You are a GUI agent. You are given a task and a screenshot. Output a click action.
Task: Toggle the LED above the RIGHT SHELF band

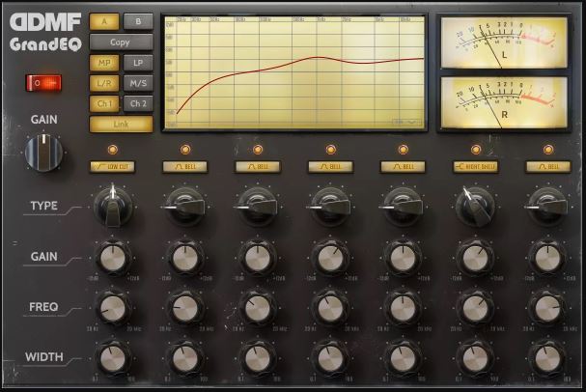click(x=475, y=150)
